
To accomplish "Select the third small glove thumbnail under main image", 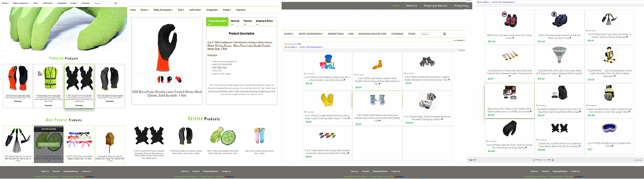I will point(178,79).
